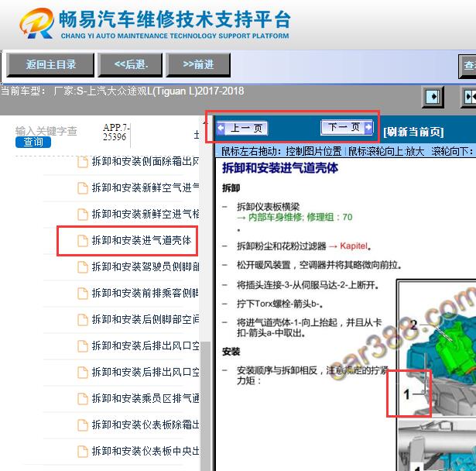Go forward with the >>前进 button
The image size is (476, 471).
198,64
